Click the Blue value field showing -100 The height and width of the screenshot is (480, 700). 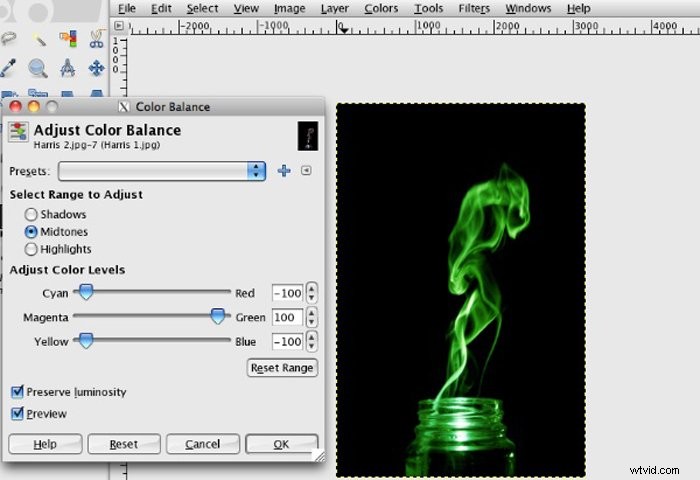coord(288,342)
